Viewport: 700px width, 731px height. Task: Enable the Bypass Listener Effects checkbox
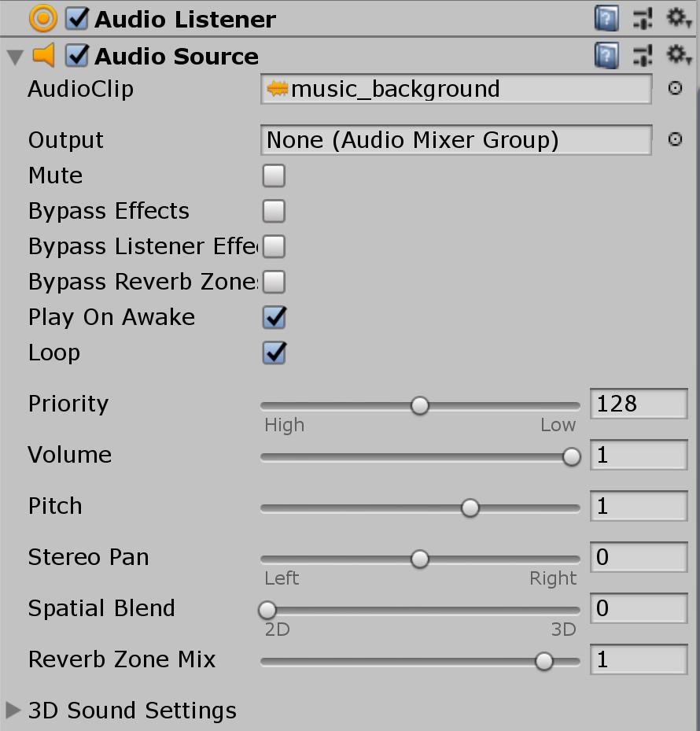[x=274, y=246]
